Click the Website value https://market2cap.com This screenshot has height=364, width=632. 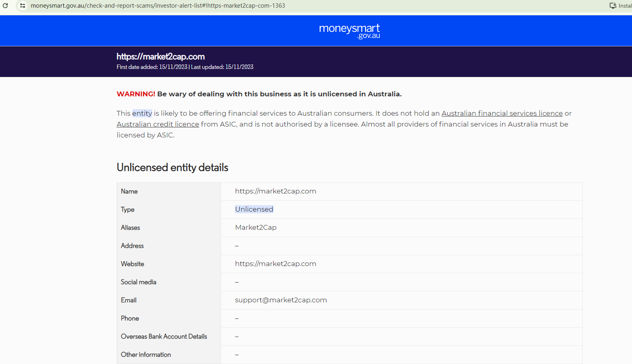[276, 264]
